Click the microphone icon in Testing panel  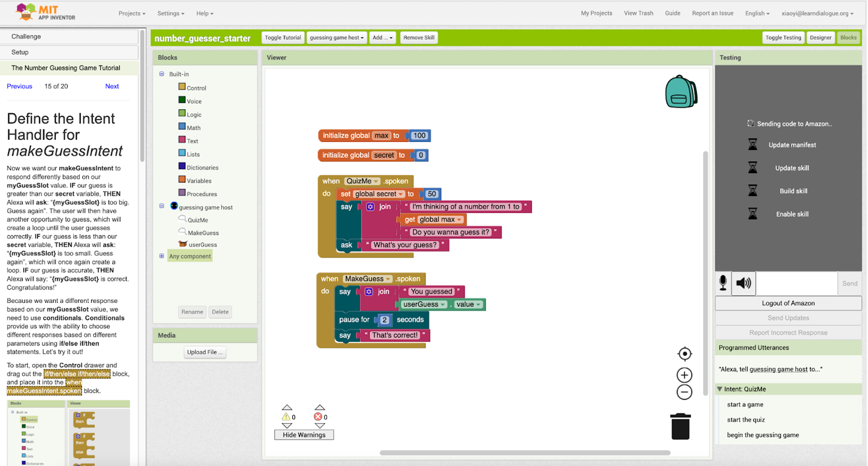pos(723,283)
